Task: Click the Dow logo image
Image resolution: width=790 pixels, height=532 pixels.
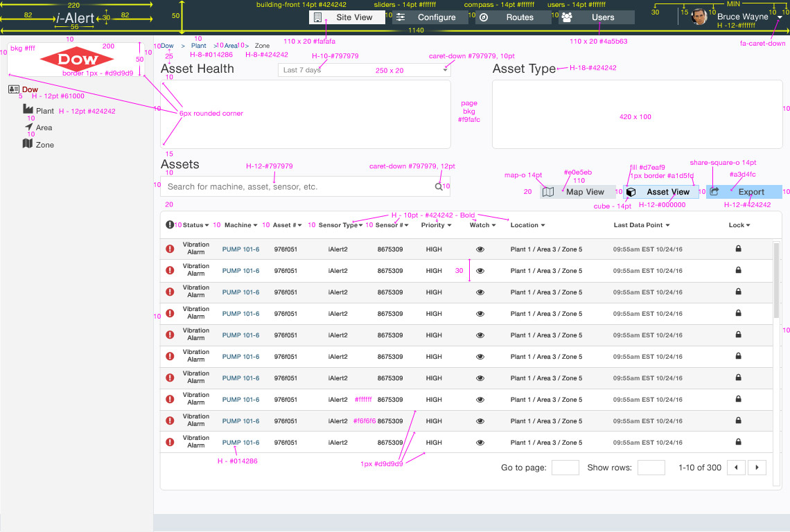Action: click(72, 59)
